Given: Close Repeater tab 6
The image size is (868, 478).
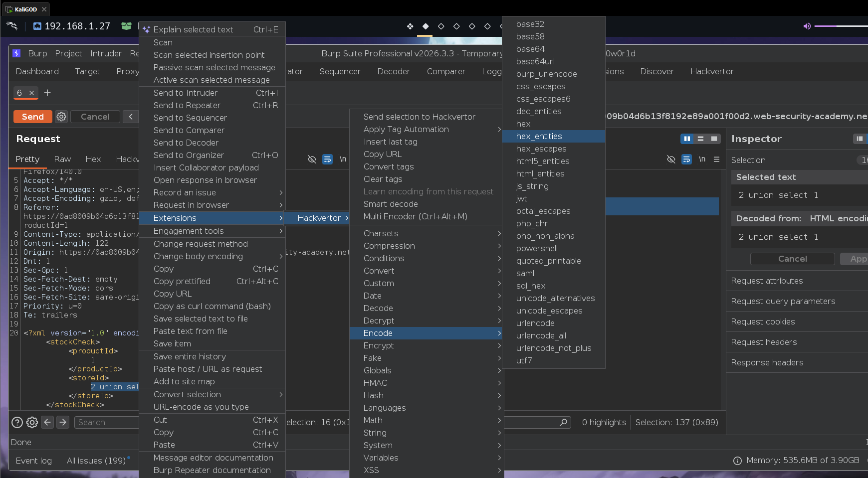Looking at the screenshot, I should (31, 93).
